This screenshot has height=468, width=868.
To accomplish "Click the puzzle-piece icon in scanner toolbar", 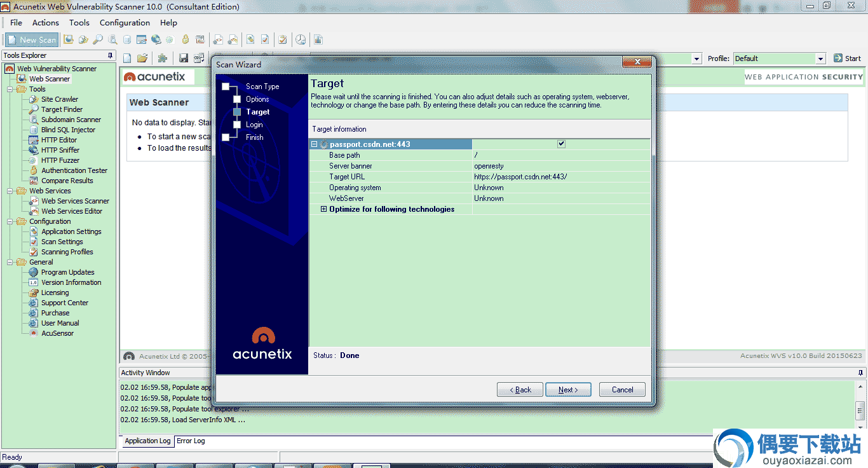I will 163,58.
